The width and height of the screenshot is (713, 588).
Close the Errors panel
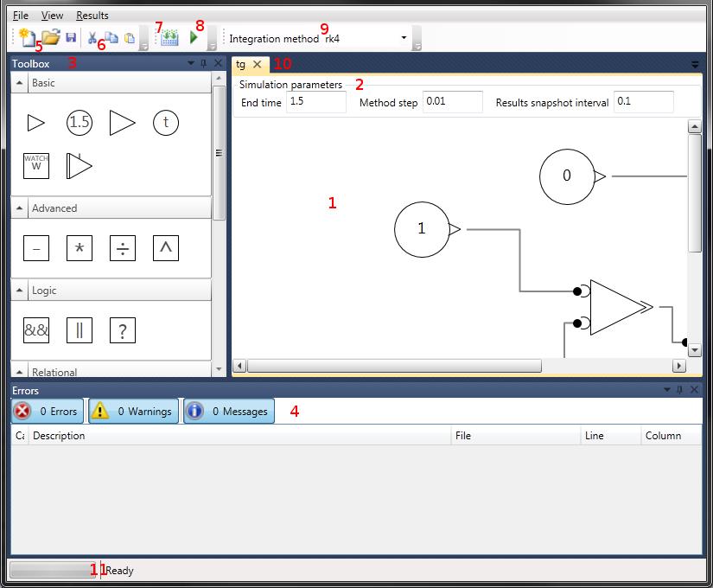pyautogui.click(x=694, y=390)
